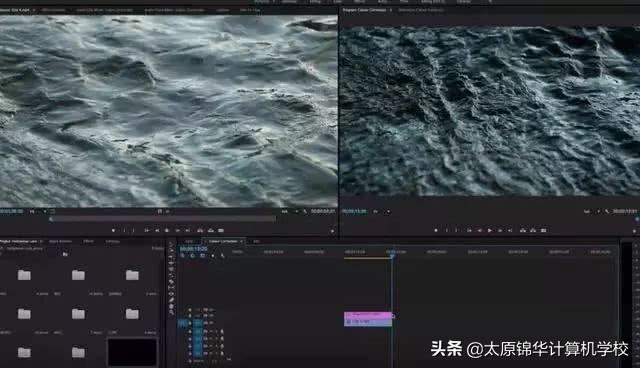Export frame from Program monitor
The height and width of the screenshot is (368, 640).
point(543,230)
